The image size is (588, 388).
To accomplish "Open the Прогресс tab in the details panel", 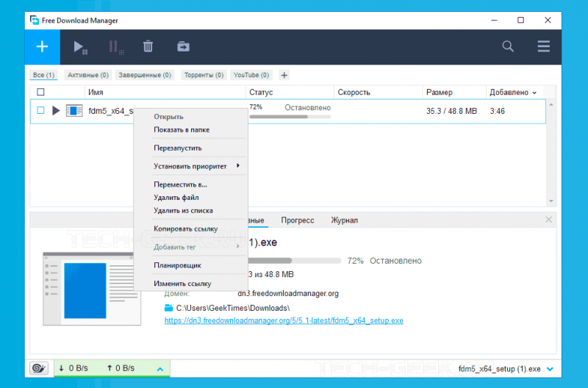I will [298, 220].
